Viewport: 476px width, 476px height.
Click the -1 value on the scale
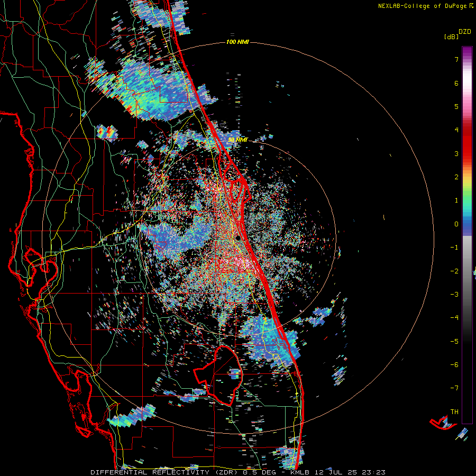click(454, 248)
